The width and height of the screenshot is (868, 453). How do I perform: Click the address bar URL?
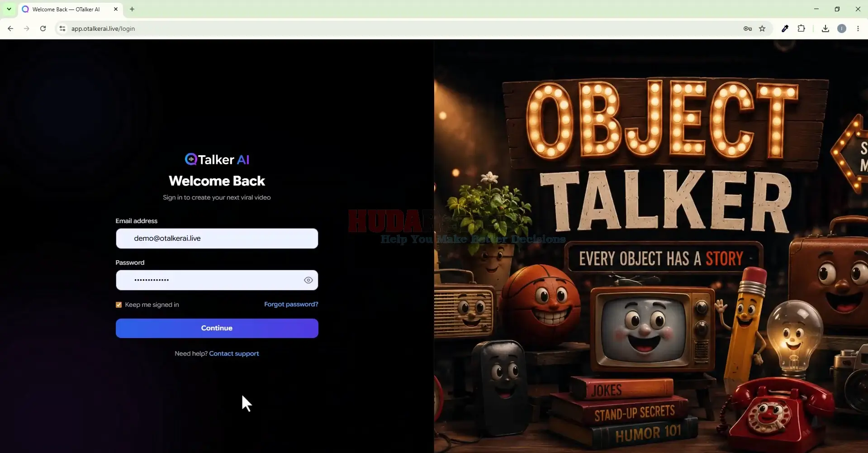pyautogui.click(x=103, y=29)
